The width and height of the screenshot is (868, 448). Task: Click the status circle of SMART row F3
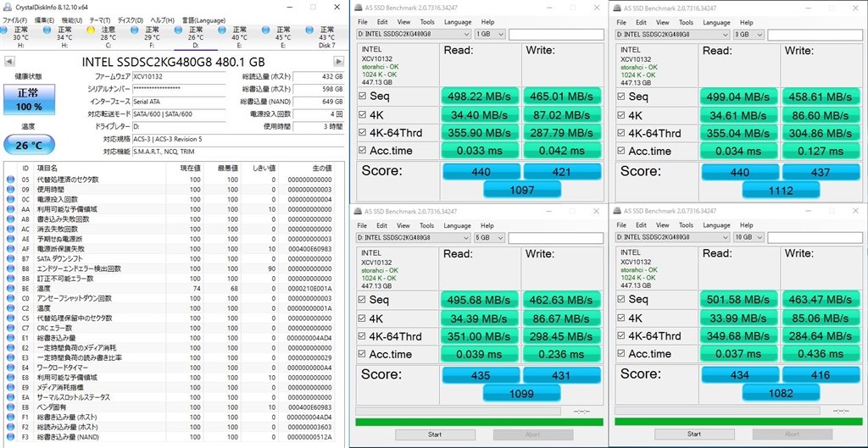pos(10,437)
